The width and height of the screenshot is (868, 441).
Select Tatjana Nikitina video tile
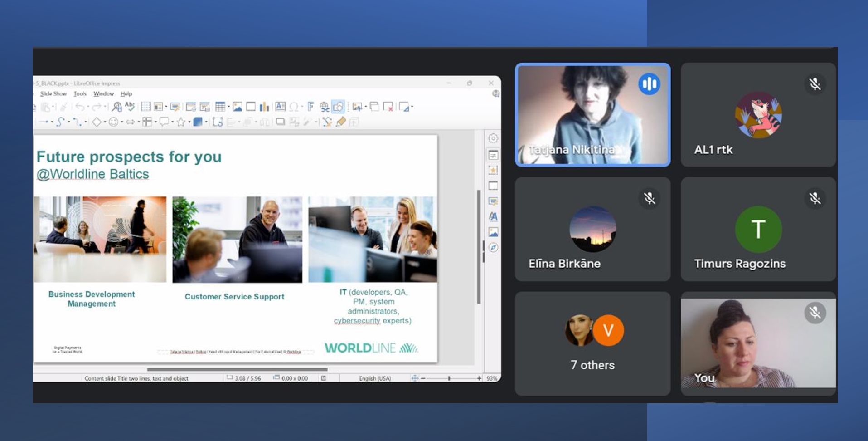592,115
